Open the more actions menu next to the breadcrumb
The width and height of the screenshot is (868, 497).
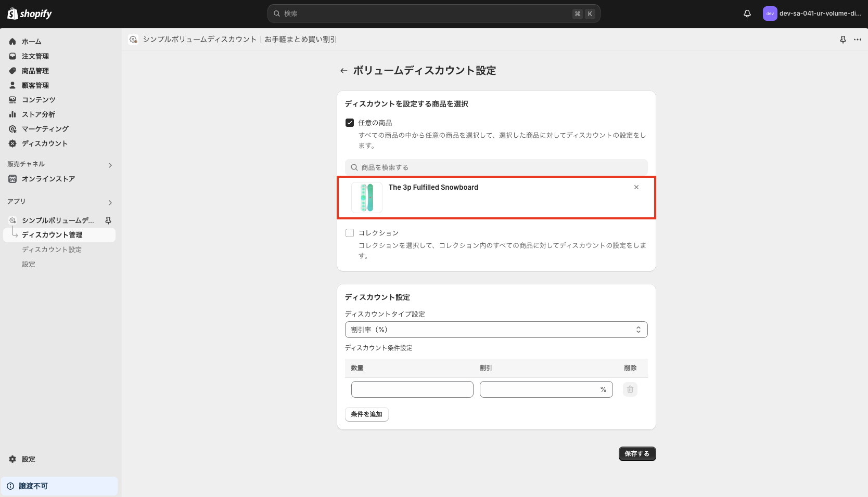click(x=858, y=39)
